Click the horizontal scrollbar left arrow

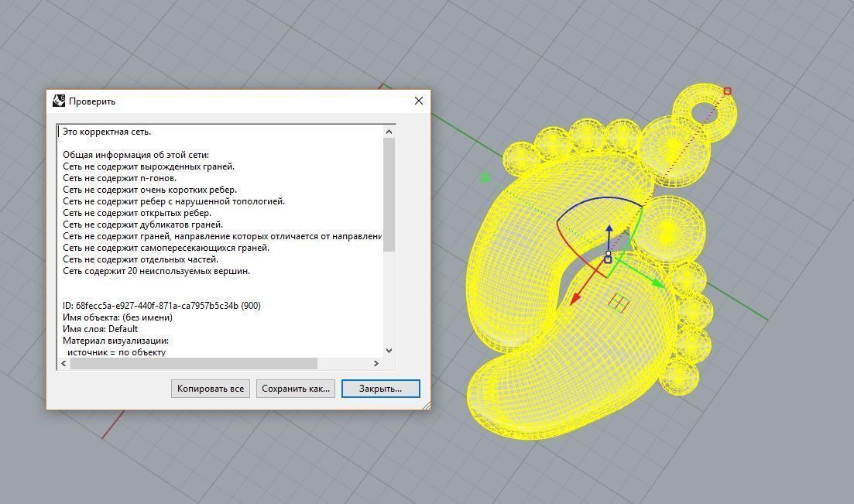(63, 363)
